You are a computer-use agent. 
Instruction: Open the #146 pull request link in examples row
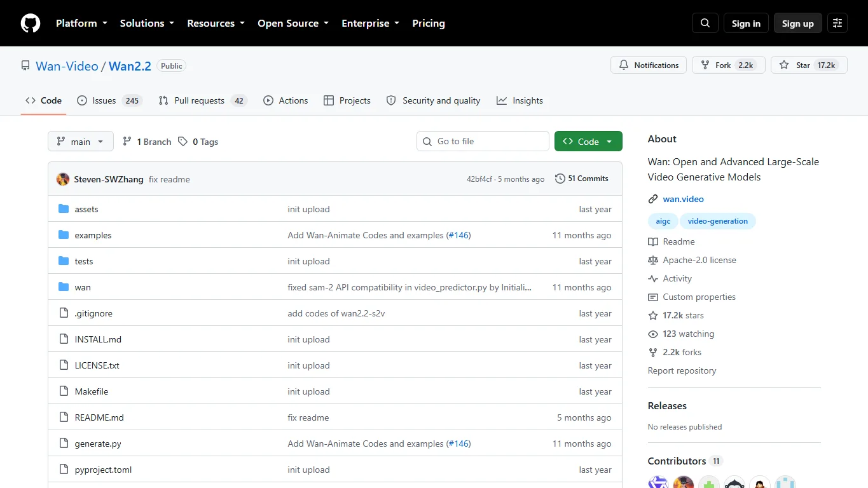458,235
